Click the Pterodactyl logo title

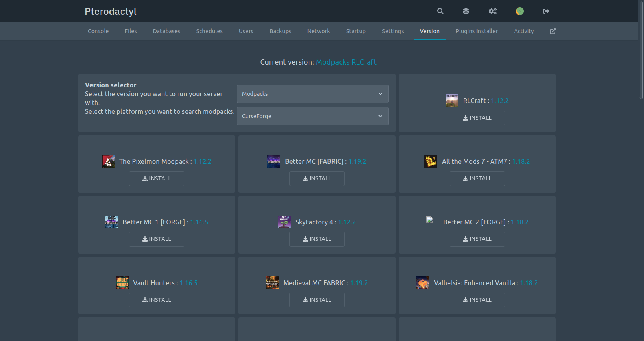[111, 11]
